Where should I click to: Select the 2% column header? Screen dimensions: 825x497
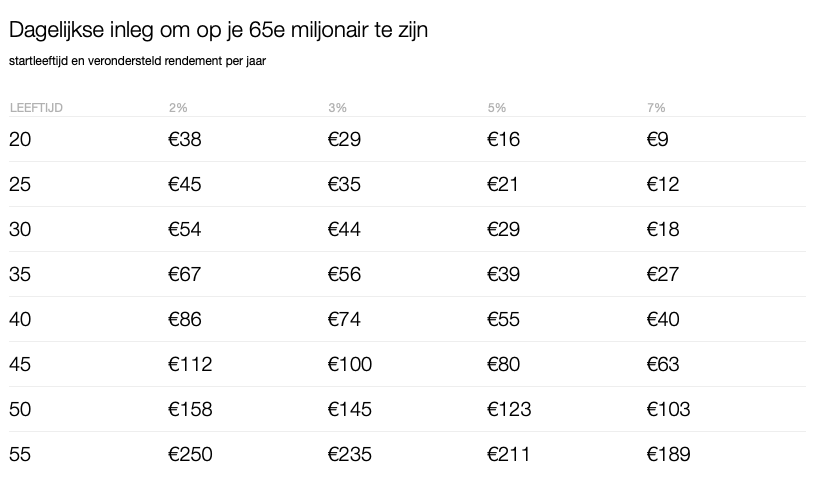click(x=177, y=108)
